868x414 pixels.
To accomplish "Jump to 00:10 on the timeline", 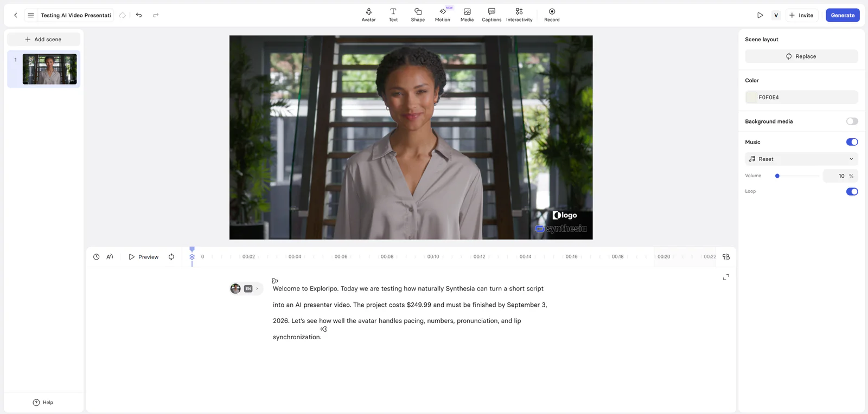I will (433, 257).
